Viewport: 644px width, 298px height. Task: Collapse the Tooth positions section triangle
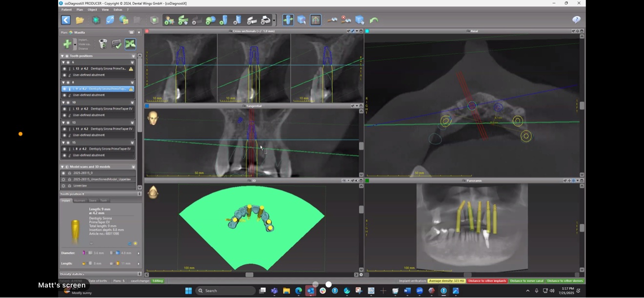coord(62,56)
